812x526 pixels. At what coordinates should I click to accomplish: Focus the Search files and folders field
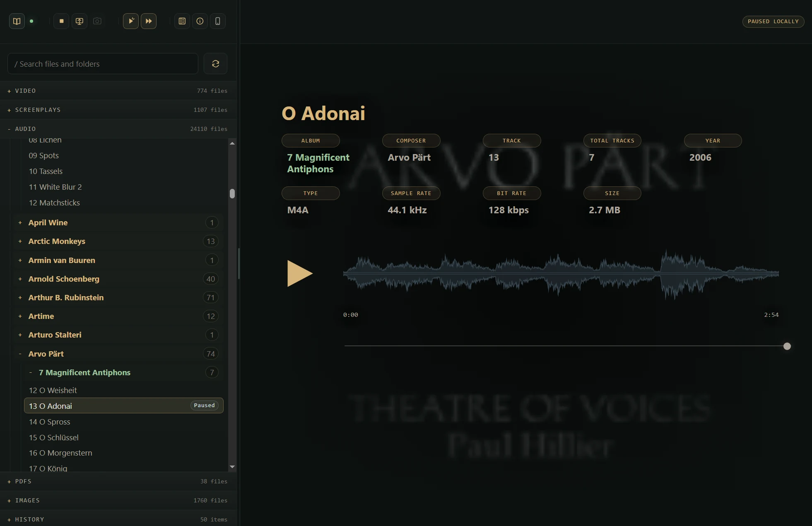[x=103, y=64]
